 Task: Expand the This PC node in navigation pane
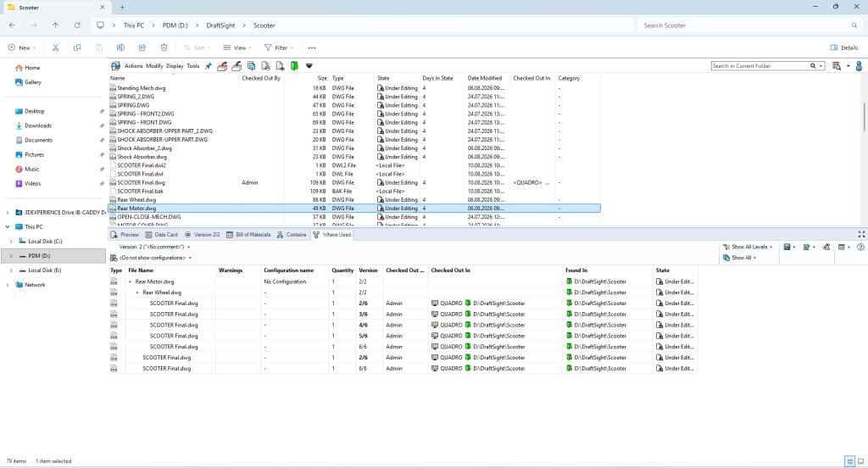pyautogui.click(x=7, y=227)
